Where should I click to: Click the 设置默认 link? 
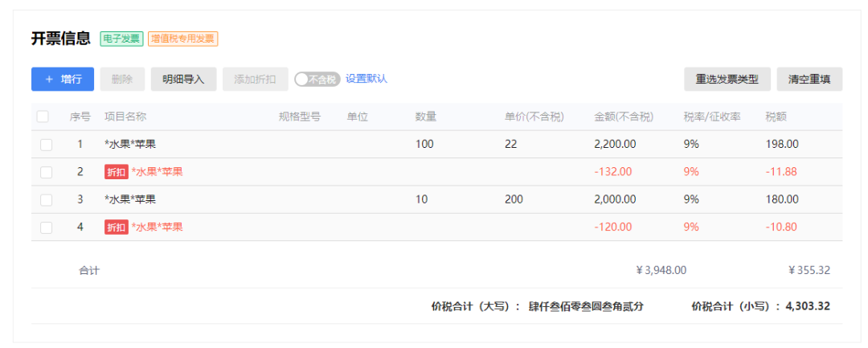tap(366, 79)
